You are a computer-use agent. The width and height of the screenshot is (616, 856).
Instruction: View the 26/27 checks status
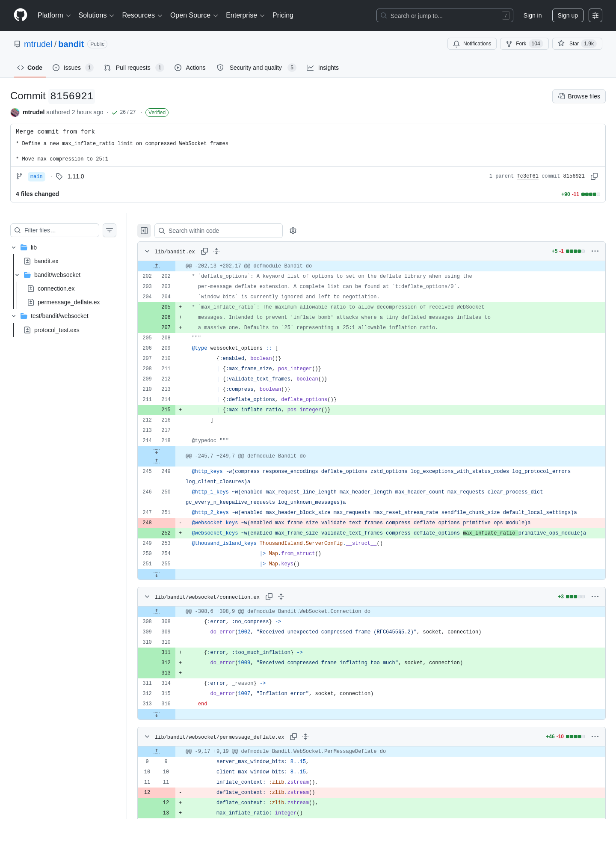(124, 112)
